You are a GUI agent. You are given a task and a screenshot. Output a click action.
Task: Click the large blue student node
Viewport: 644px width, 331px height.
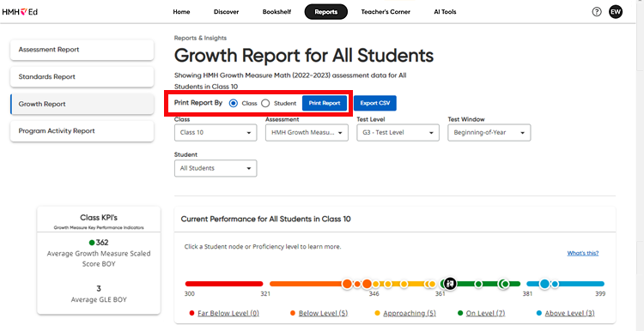pyautogui.click(x=544, y=284)
